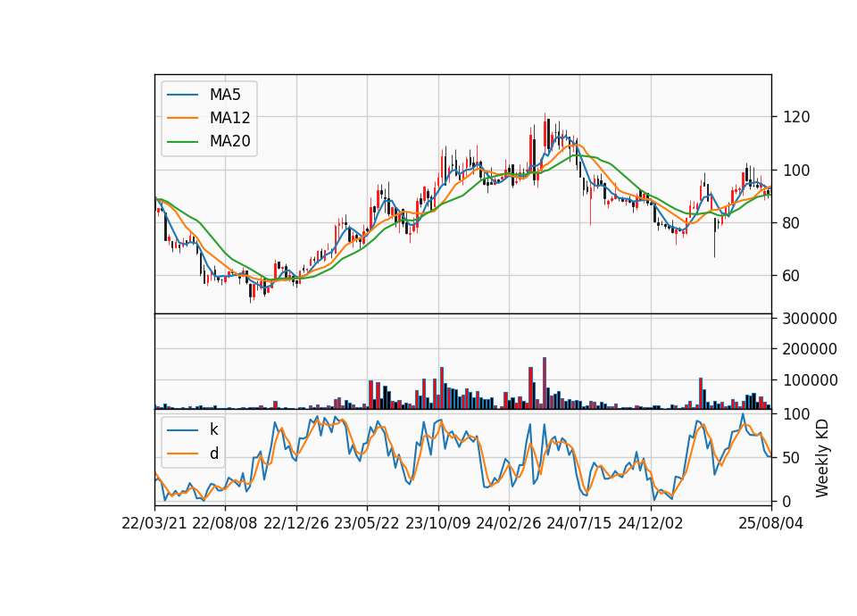857x616 pixels.
Task: Click the 23/05/22 date axis label
Action: [x=367, y=523]
